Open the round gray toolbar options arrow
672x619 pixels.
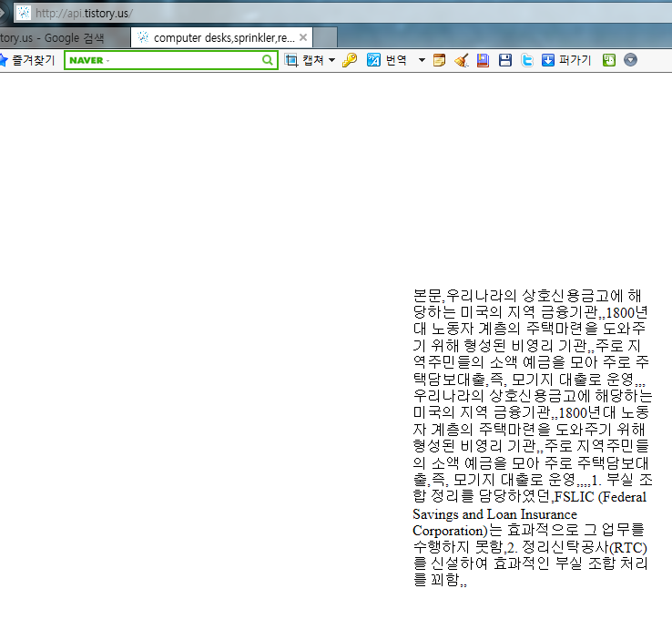pyautogui.click(x=630, y=60)
